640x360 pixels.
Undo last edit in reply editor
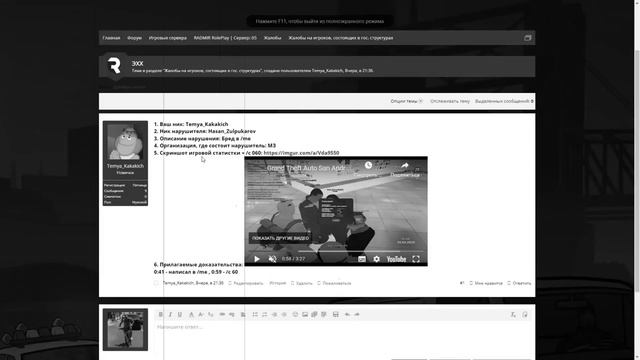pos(347,314)
